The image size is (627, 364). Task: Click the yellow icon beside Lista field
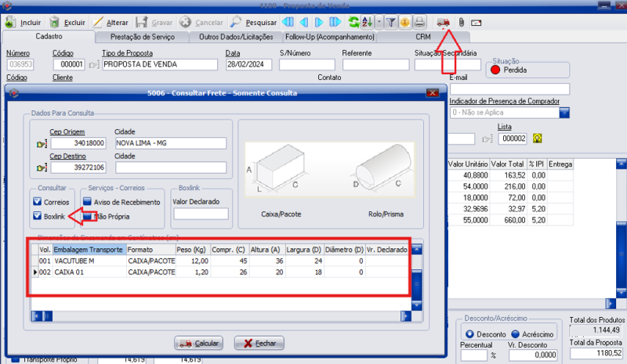coord(538,139)
